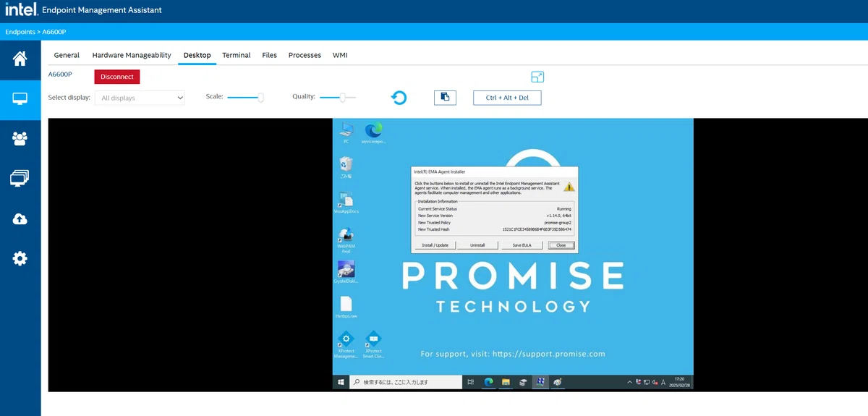The height and width of the screenshot is (416, 868).
Task: Open the Select display dropdown
Action: coord(140,98)
